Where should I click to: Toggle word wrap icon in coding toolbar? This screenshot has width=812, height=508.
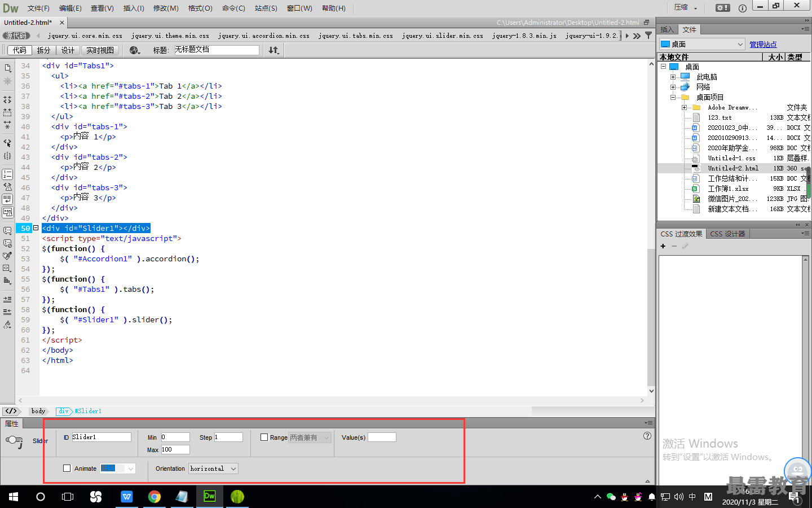(7, 199)
